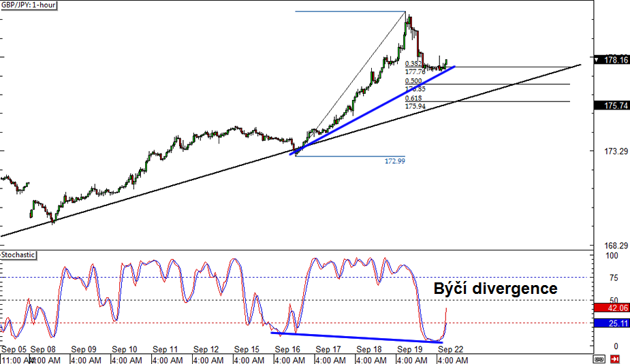Click the Sep 17 date label

[x=328, y=350]
